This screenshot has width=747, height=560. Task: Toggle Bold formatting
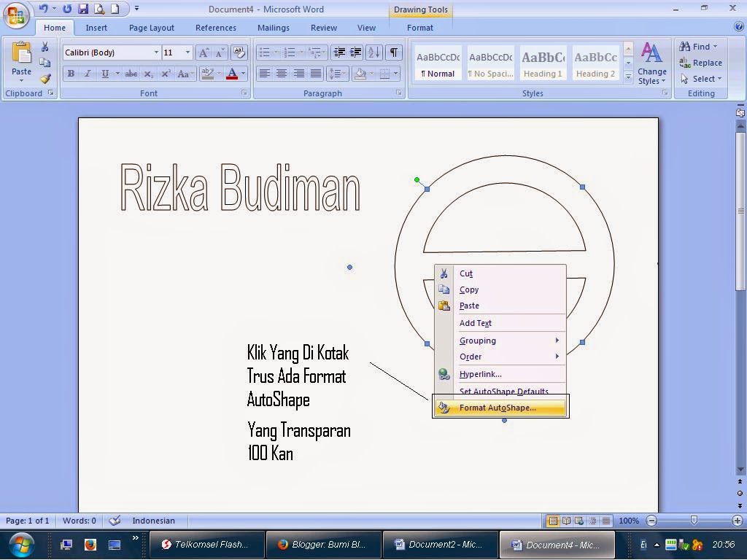pyautogui.click(x=71, y=74)
